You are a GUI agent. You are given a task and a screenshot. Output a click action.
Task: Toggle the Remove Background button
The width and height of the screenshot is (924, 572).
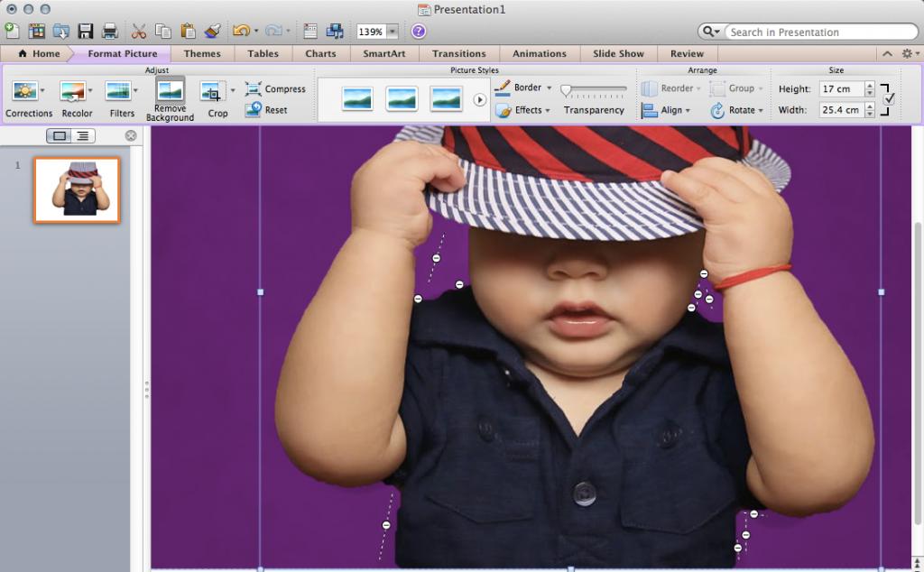[x=170, y=99]
